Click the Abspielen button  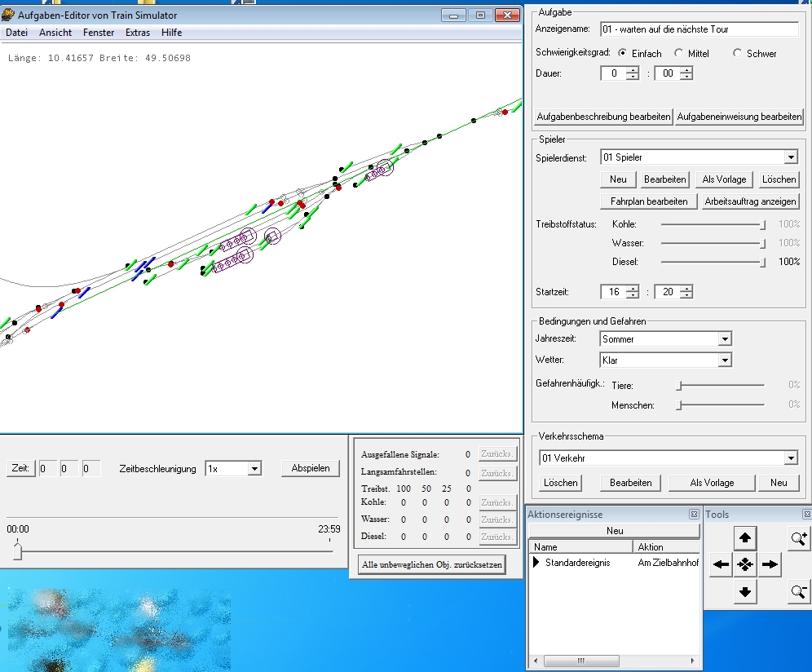pyautogui.click(x=311, y=468)
